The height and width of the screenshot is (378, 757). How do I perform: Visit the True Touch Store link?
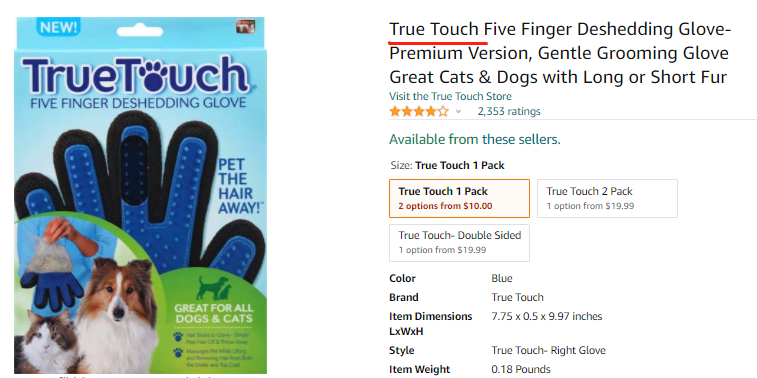click(x=450, y=96)
